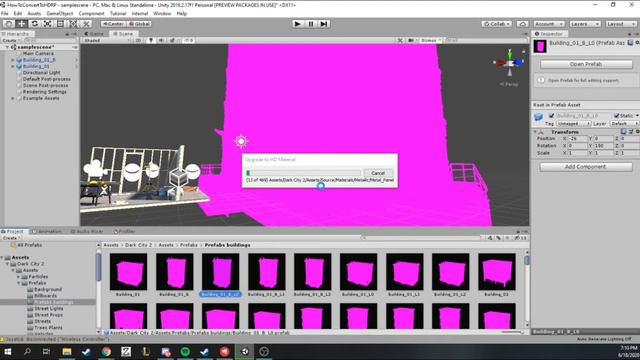Select the directional light sun gizmo in scene

pos(241,141)
